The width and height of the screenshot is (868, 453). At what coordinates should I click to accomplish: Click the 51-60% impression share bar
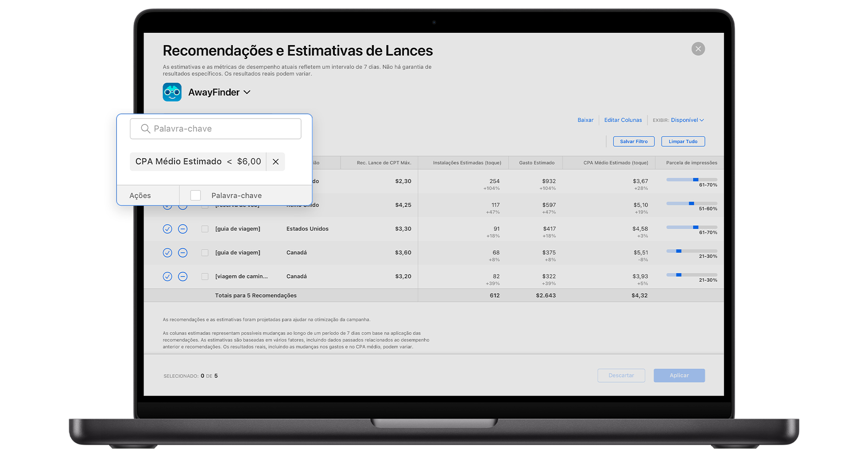point(691,203)
